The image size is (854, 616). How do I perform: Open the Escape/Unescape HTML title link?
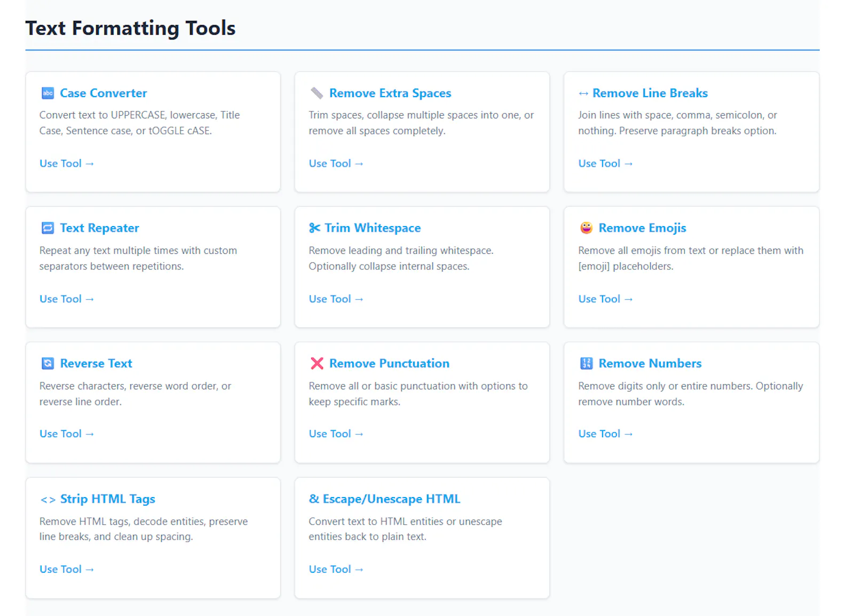tap(391, 499)
